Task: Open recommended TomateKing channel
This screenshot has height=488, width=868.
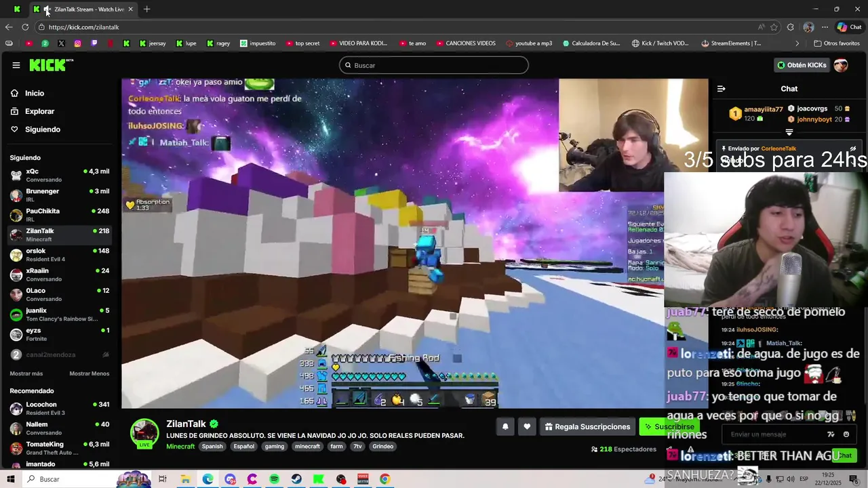Action: pyautogui.click(x=60, y=448)
